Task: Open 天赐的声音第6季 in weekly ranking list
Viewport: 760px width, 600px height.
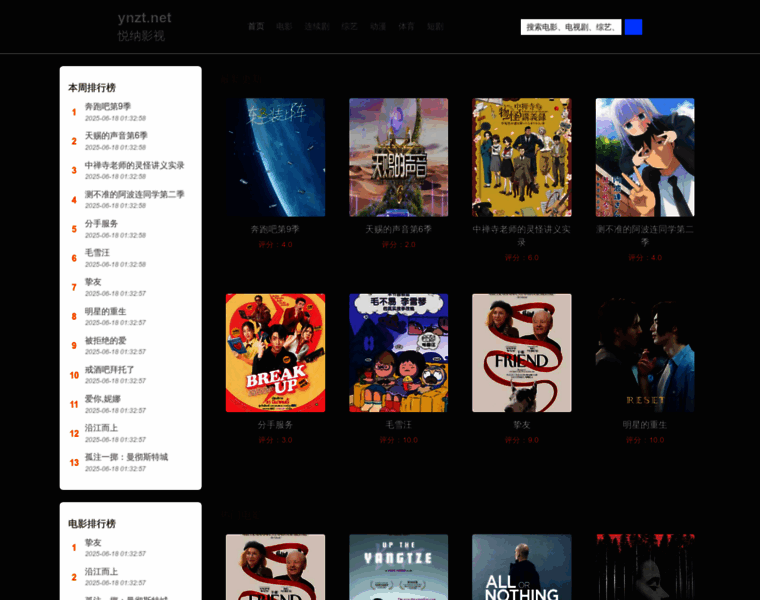Action: click(x=116, y=136)
